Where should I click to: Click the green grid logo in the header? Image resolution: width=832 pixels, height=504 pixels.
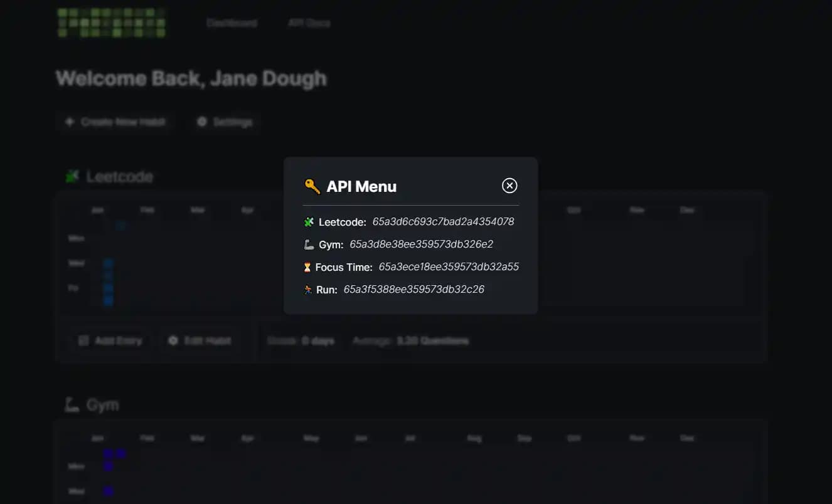click(x=111, y=23)
